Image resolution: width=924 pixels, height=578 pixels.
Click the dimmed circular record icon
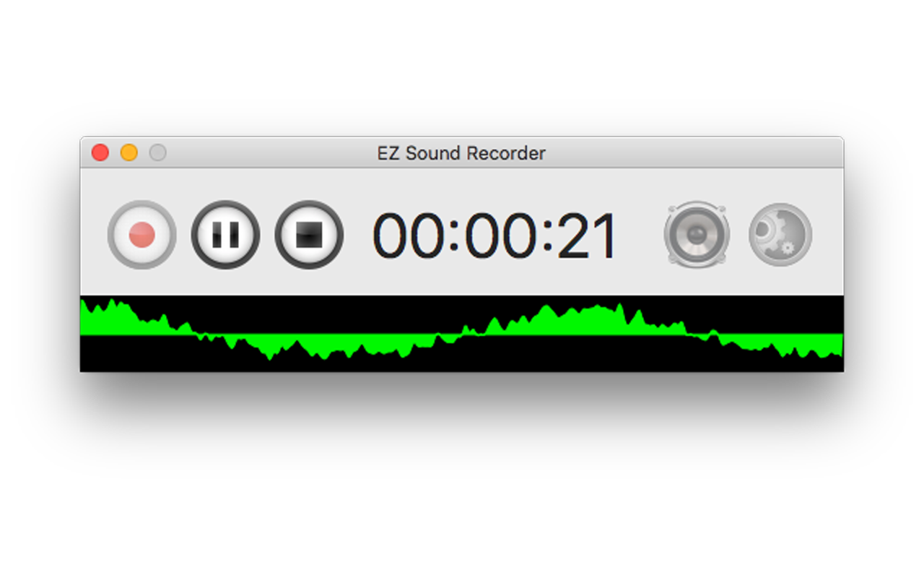click(x=142, y=235)
